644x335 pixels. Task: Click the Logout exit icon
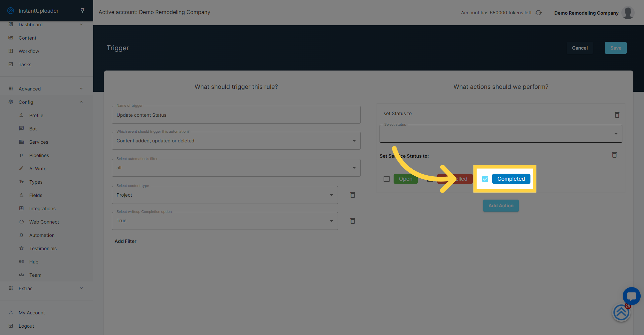11,326
